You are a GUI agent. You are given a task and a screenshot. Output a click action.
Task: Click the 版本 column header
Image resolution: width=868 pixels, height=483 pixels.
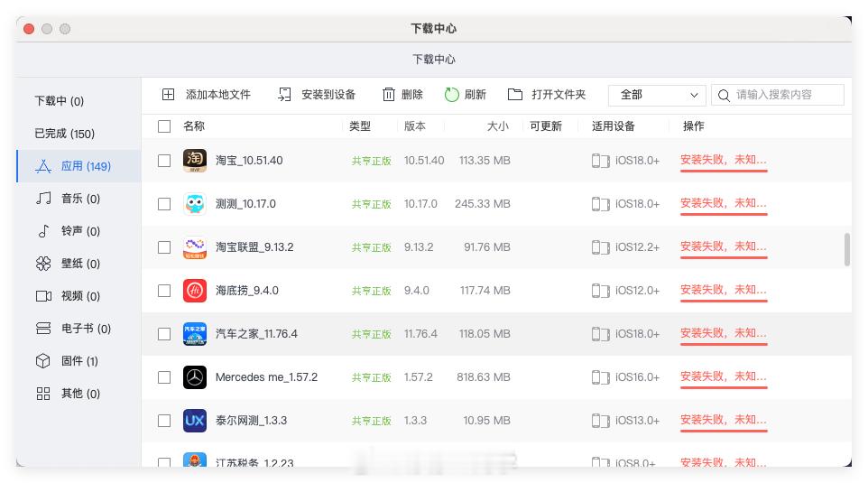pos(415,126)
